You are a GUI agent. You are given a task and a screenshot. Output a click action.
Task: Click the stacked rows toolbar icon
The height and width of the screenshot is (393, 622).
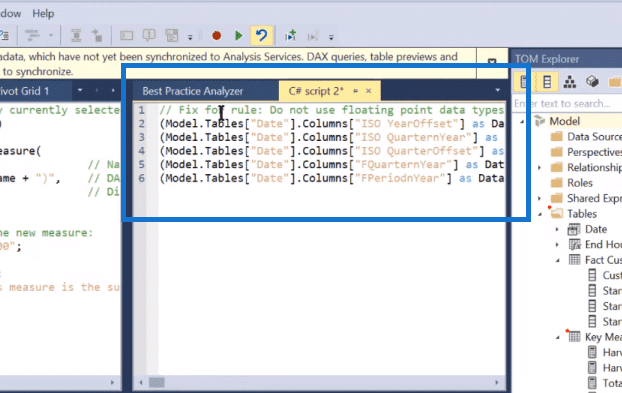tap(76, 36)
